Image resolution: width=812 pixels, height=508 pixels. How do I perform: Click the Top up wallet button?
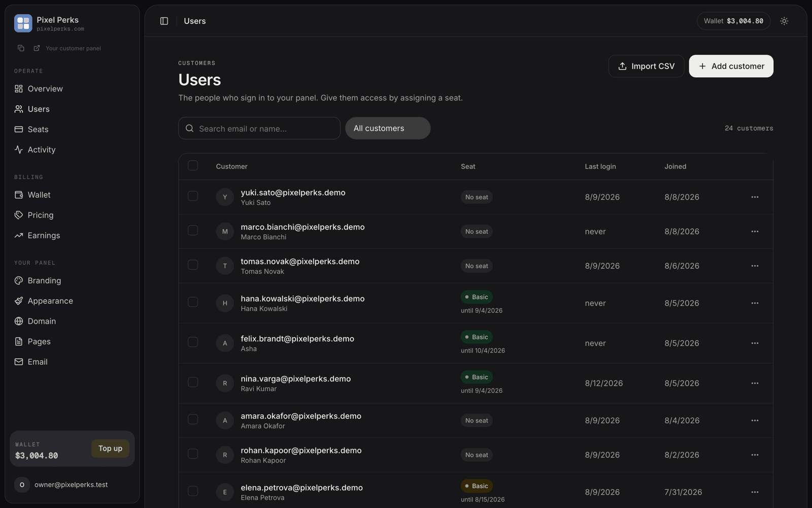tap(110, 449)
